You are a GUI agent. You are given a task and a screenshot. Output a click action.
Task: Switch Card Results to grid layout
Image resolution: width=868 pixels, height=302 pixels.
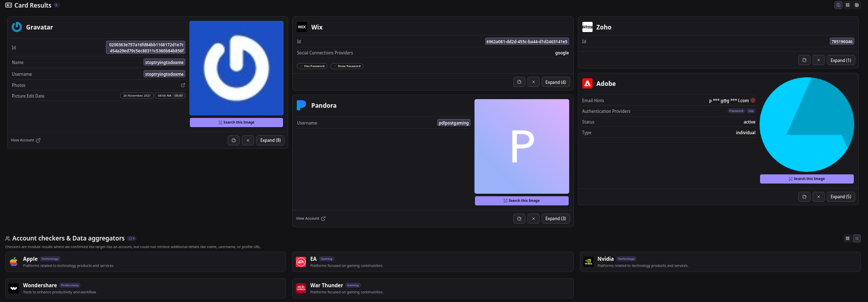pyautogui.click(x=848, y=5)
